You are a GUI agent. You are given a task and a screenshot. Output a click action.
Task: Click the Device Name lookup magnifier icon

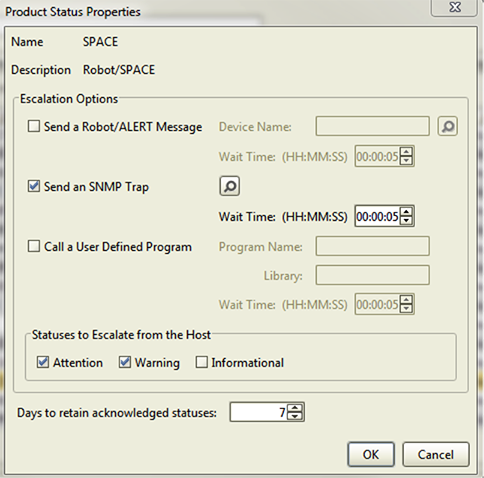(x=447, y=126)
